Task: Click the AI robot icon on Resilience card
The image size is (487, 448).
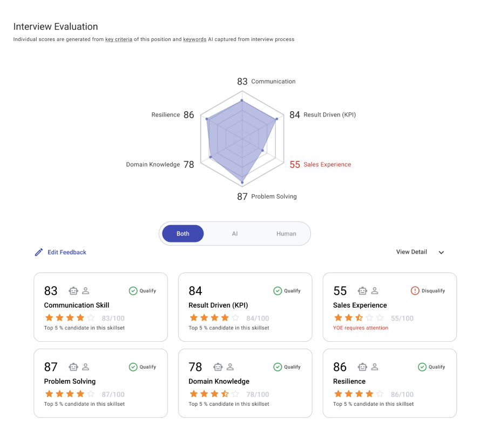Action: [x=362, y=367]
